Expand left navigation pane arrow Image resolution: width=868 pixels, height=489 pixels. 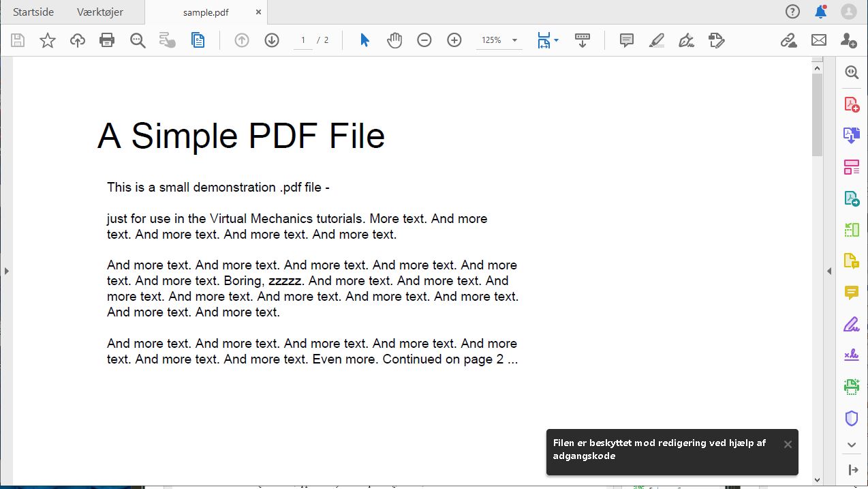click(6, 271)
